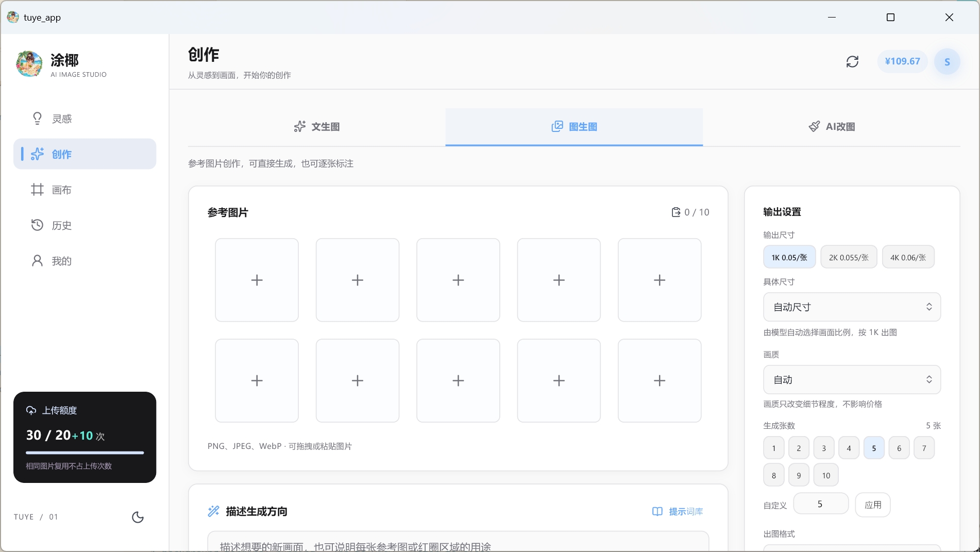Click the refresh icon in header
Viewport: 980px width, 552px height.
coord(852,62)
